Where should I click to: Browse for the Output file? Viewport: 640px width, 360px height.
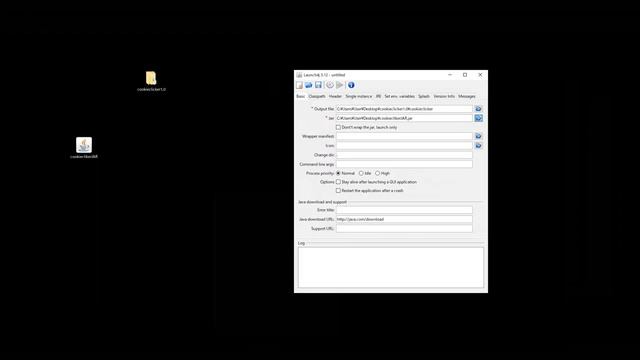pyautogui.click(x=478, y=109)
